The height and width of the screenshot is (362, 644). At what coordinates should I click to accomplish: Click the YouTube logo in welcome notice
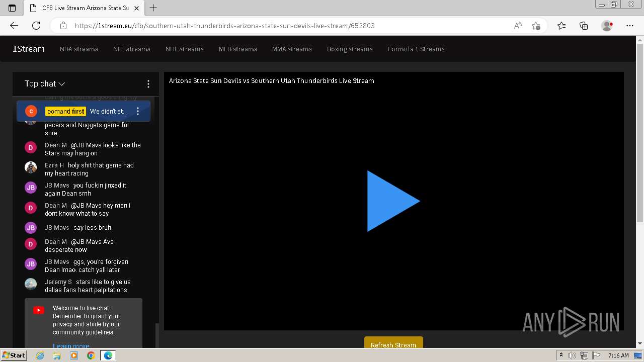(x=39, y=310)
